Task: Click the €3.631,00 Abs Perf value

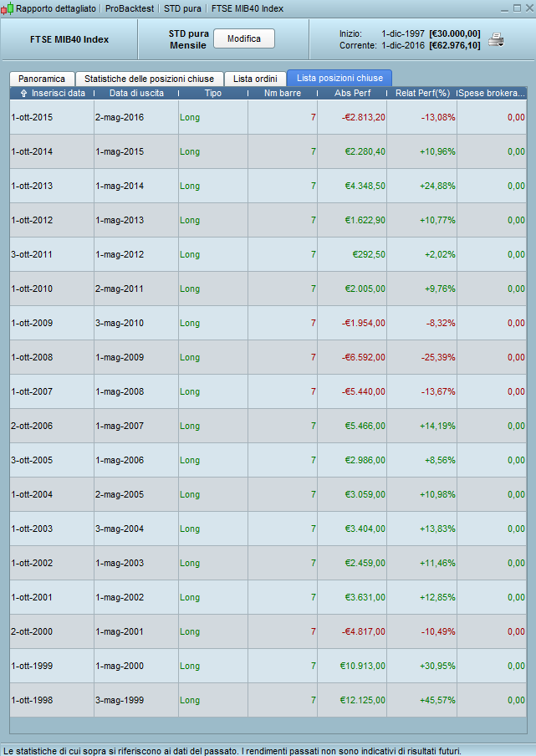Action: pos(365,596)
